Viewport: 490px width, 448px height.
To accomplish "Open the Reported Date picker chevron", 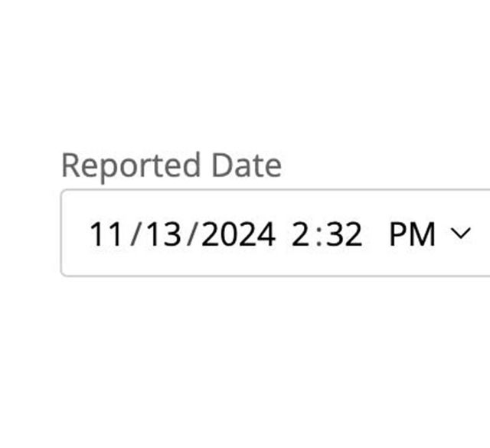I will (x=461, y=233).
